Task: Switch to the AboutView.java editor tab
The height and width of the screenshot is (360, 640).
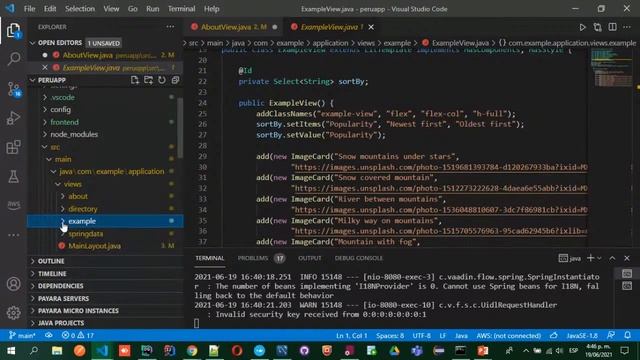Action: coord(233,27)
